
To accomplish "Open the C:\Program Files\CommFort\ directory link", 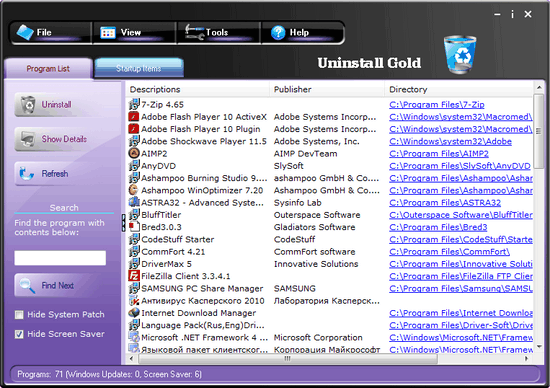I will (449, 252).
